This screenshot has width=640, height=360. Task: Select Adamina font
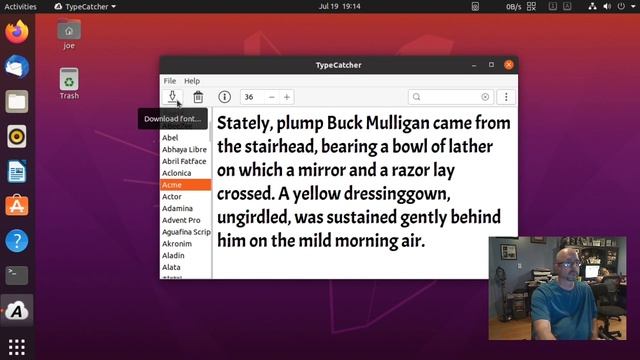pos(185,209)
